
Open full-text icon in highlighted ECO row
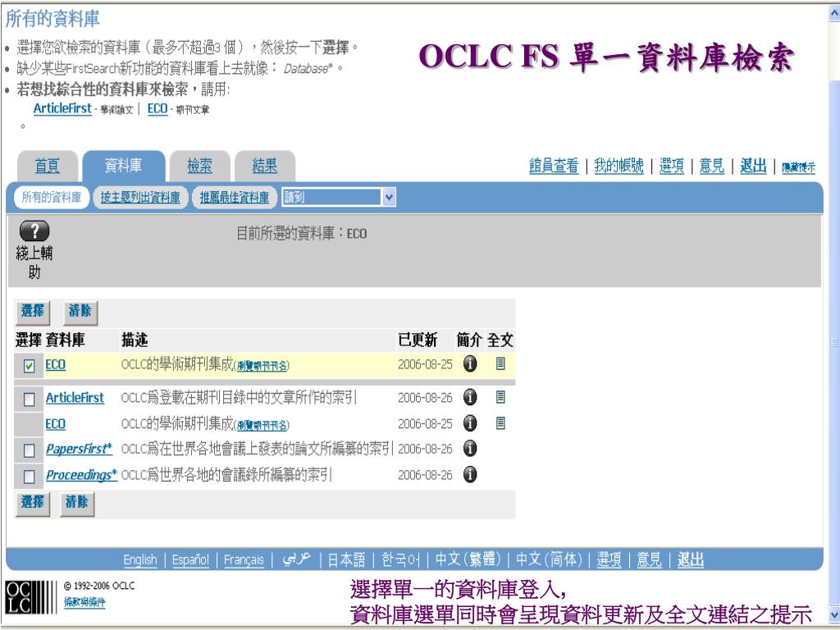click(x=500, y=363)
